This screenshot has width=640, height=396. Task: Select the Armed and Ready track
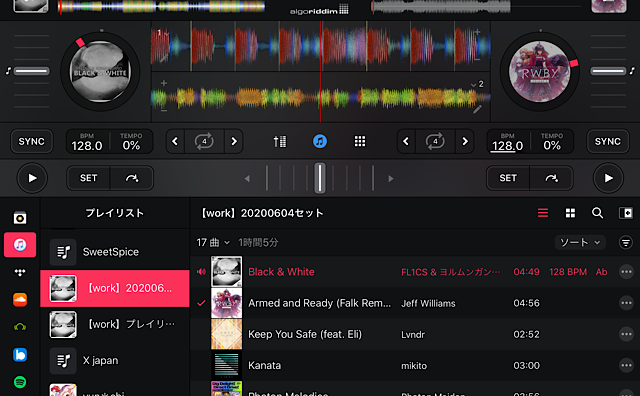(x=415, y=303)
